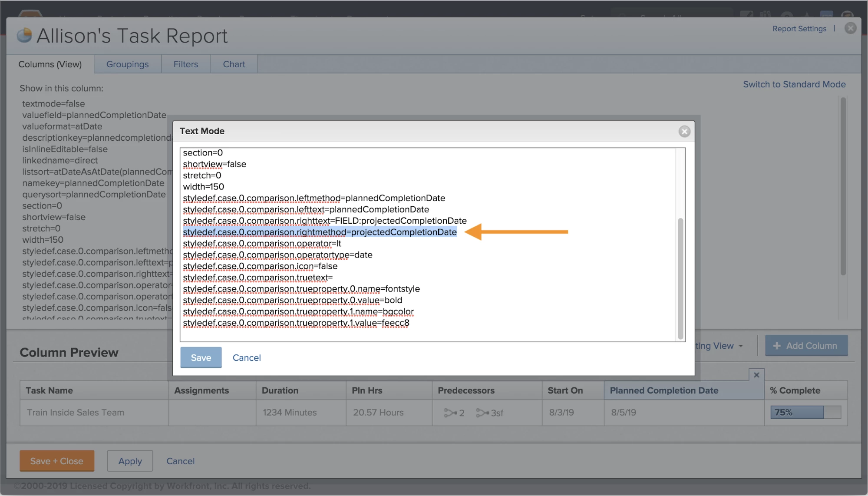
Task: Click the report pie chart icon
Action: pyautogui.click(x=24, y=36)
